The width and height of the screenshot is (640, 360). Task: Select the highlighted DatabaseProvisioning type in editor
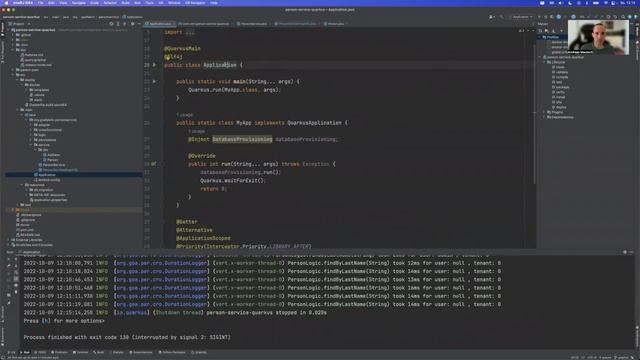[x=242, y=140]
